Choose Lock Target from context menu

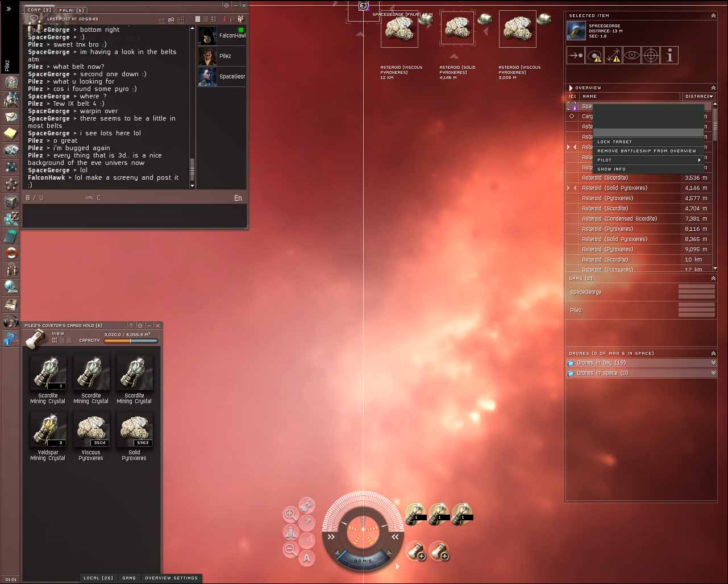click(x=648, y=142)
